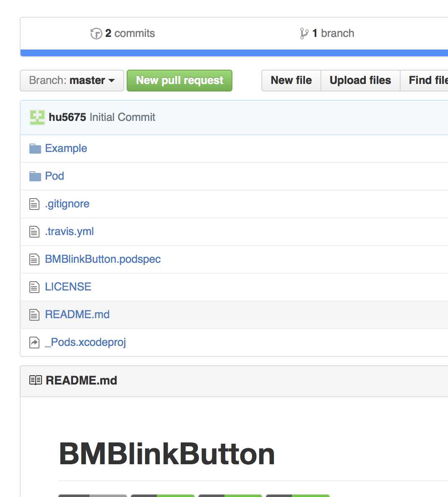
Task: Open the Pod folder
Action: pyautogui.click(x=55, y=176)
